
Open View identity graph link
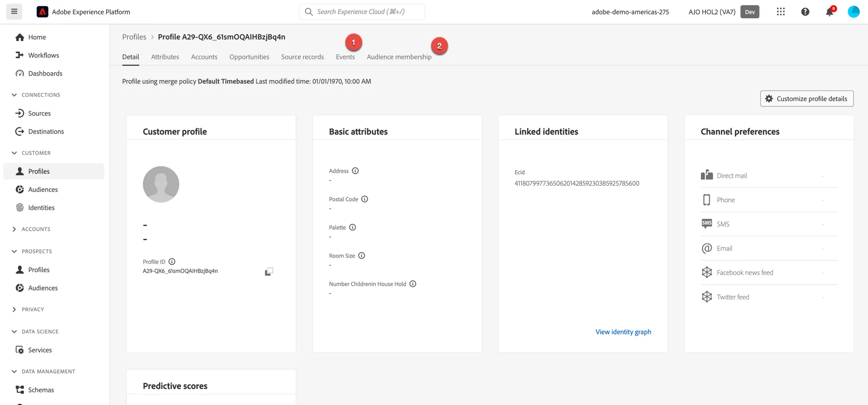623,332
